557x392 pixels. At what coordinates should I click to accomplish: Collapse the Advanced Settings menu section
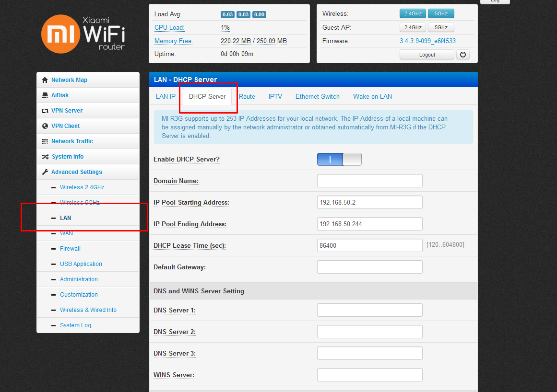[77, 172]
